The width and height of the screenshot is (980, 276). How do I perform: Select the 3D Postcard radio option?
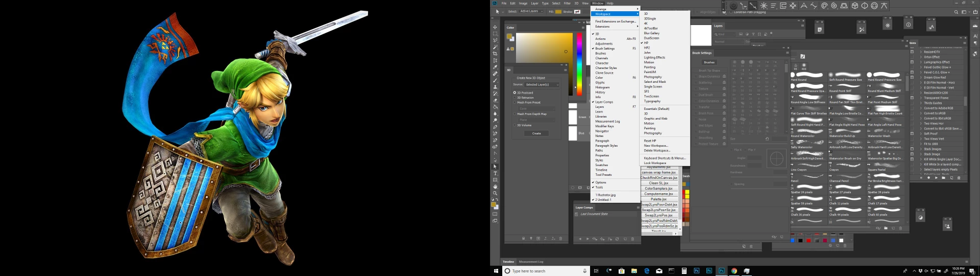(x=514, y=93)
